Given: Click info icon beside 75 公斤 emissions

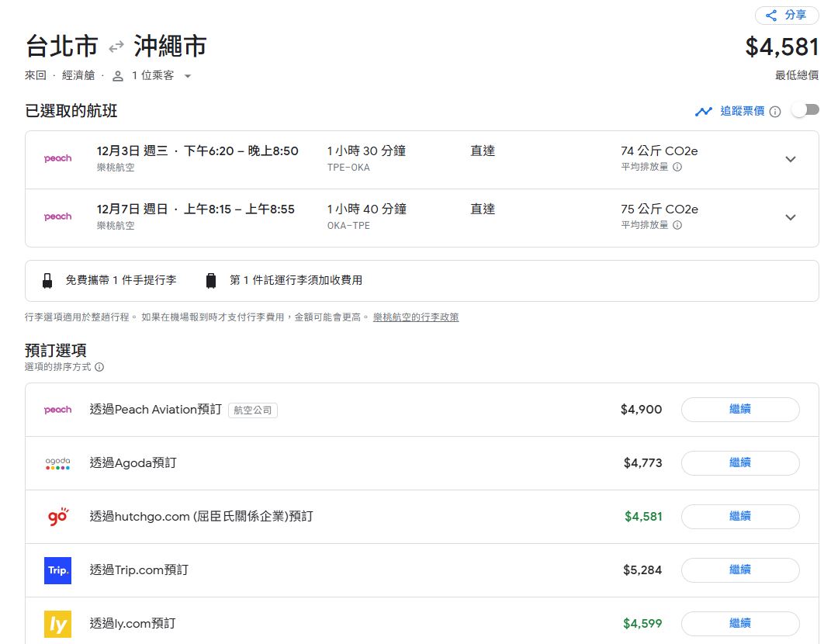Looking at the screenshot, I should pos(677,225).
